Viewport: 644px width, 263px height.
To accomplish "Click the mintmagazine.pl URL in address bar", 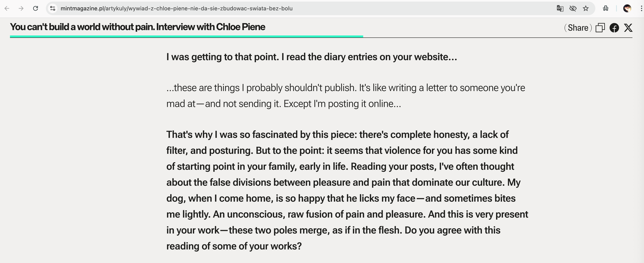I will coord(176,9).
